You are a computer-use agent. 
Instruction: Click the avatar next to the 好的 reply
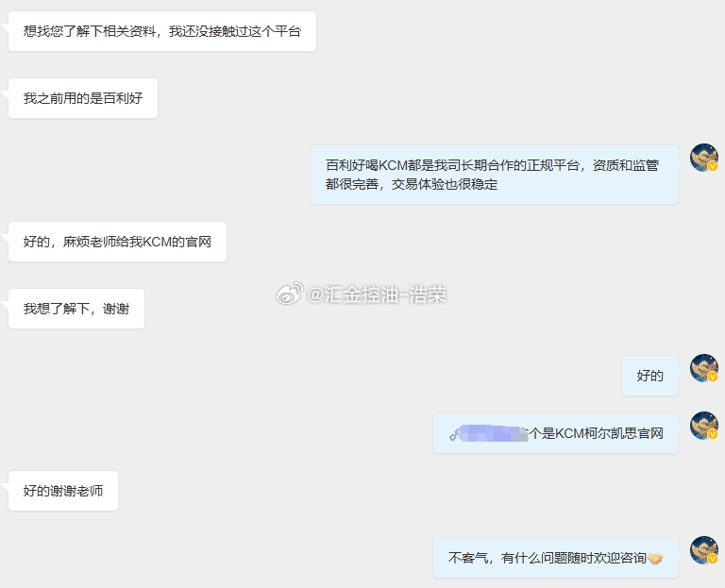(703, 368)
